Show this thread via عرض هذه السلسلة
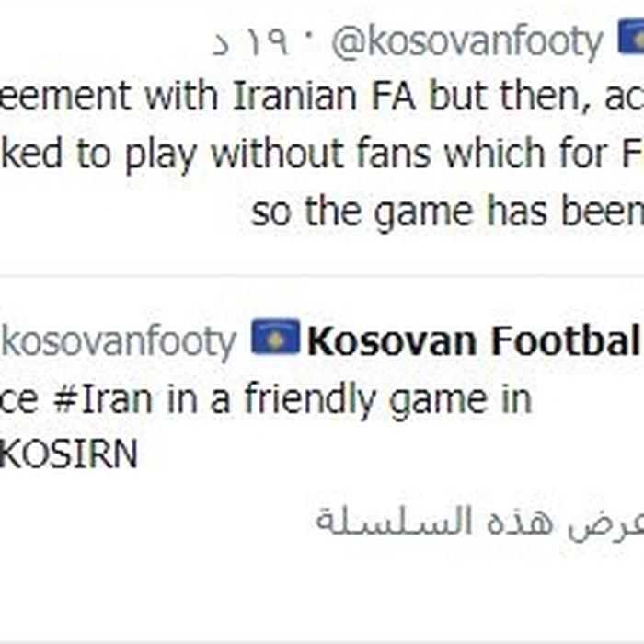Viewport: 644px width, 644px height. tap(479, 522)
